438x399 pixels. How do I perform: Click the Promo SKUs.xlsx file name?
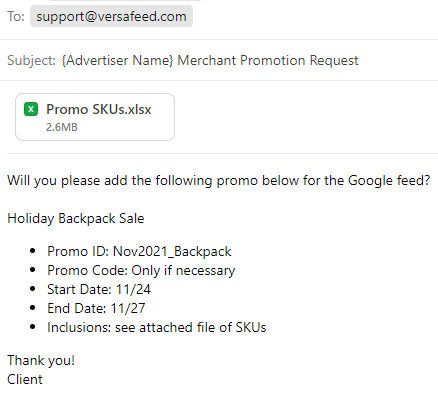[99, 109]
